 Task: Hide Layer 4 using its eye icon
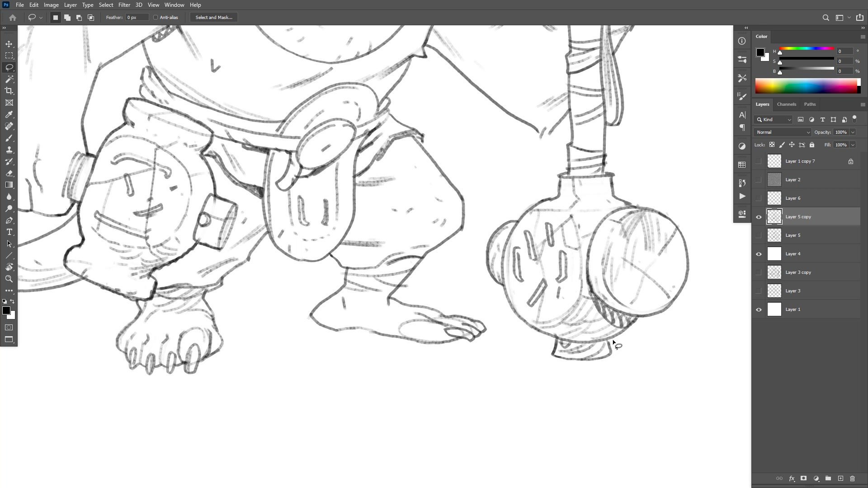click(759, 254)
